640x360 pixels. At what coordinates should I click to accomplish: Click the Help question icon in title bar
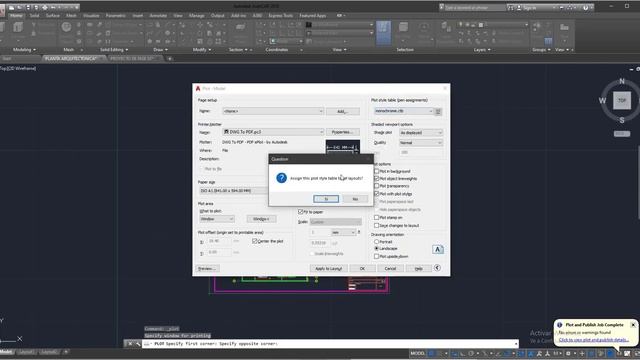tap(585, 8)
